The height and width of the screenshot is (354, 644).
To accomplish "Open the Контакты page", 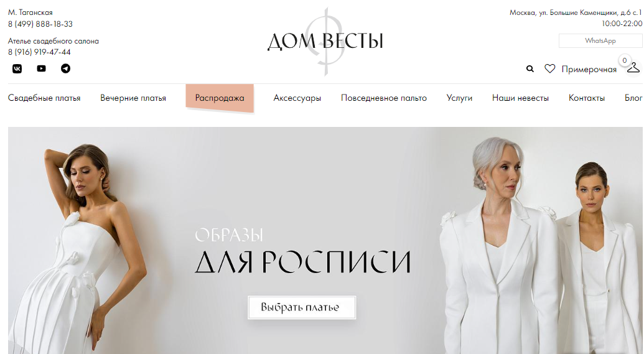I will (x=587, y=98).
